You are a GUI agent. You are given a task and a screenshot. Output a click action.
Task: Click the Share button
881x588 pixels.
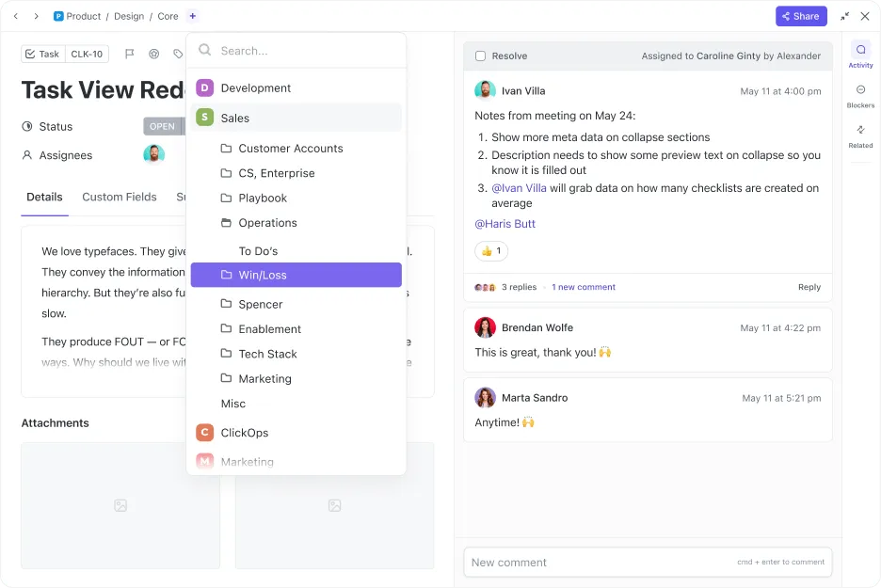pos(801,16)
